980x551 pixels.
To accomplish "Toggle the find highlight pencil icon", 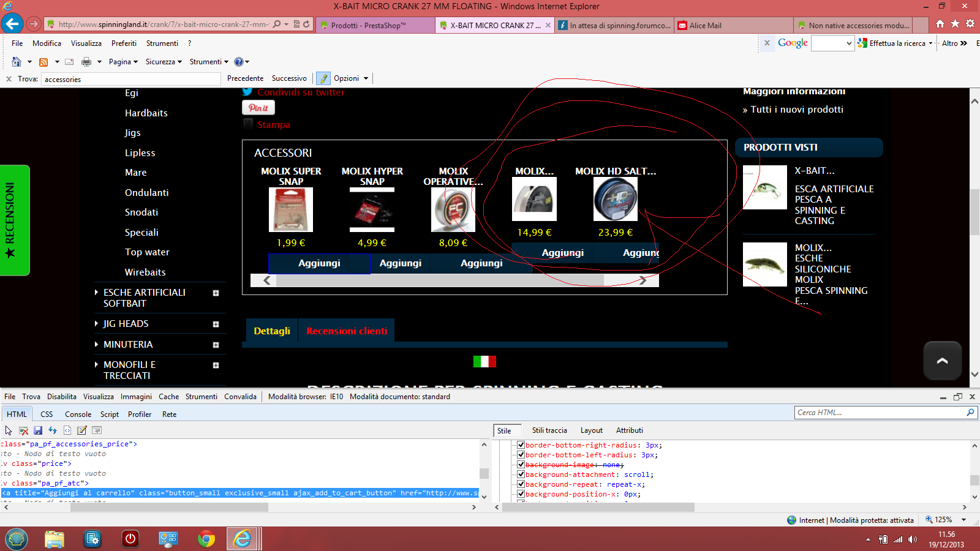I will (x=323, y=78).
